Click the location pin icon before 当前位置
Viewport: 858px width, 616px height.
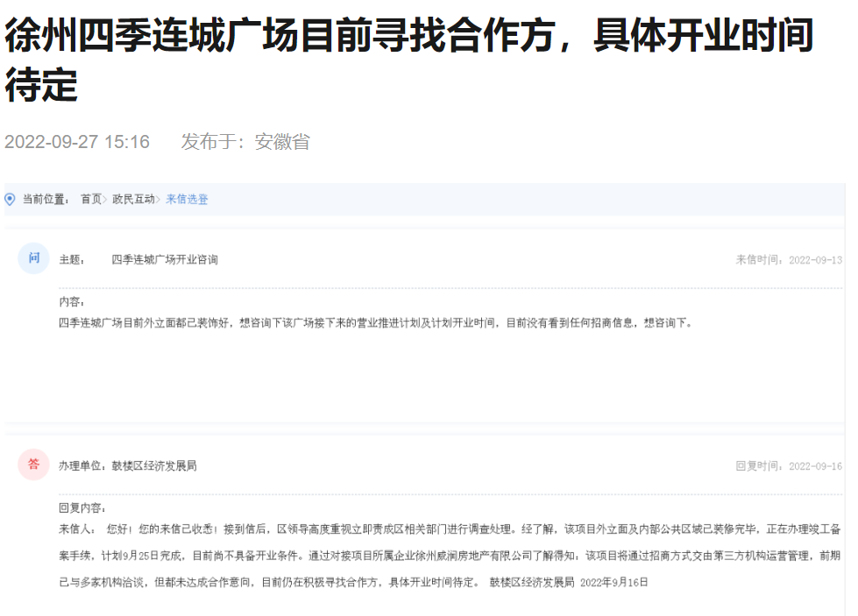click(x=10, y=200)
